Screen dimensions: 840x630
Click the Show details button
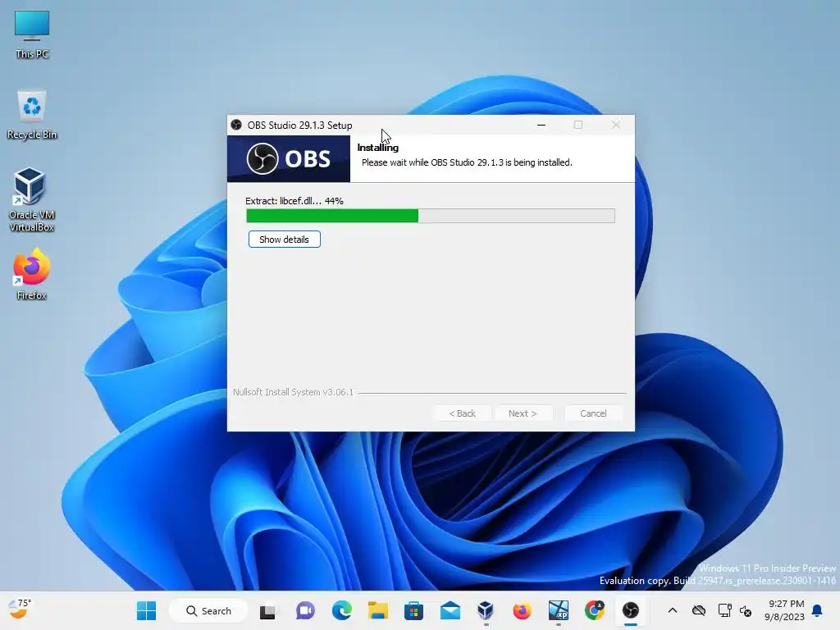click(284, 240)
